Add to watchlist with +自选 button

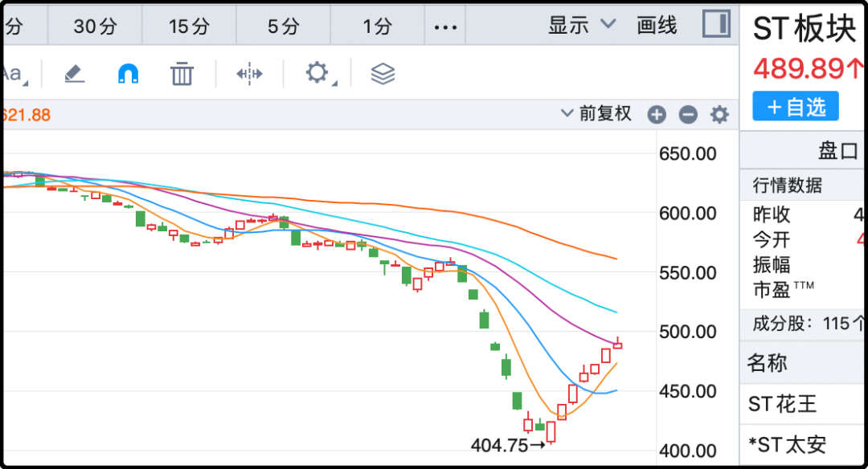796,106
